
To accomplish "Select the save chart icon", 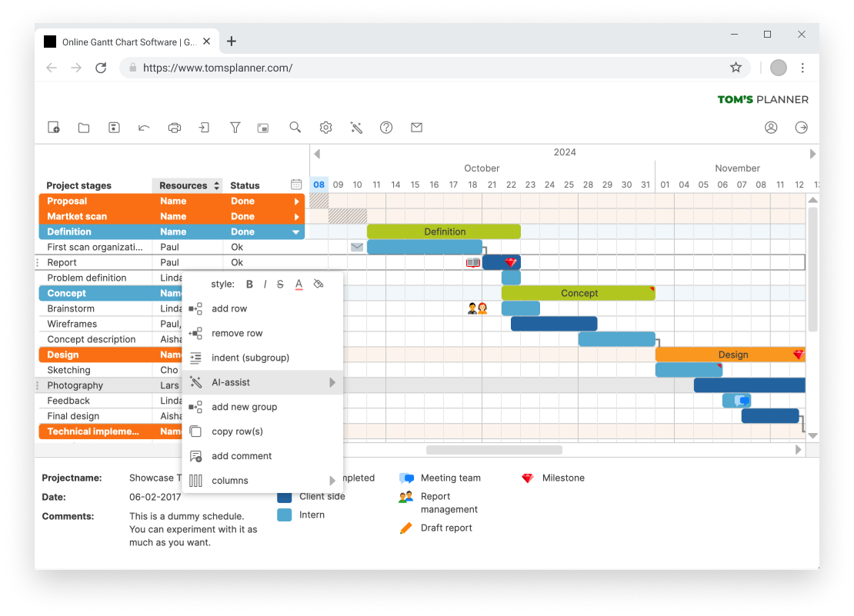I will pyautogui.click(x=113, y=127).
